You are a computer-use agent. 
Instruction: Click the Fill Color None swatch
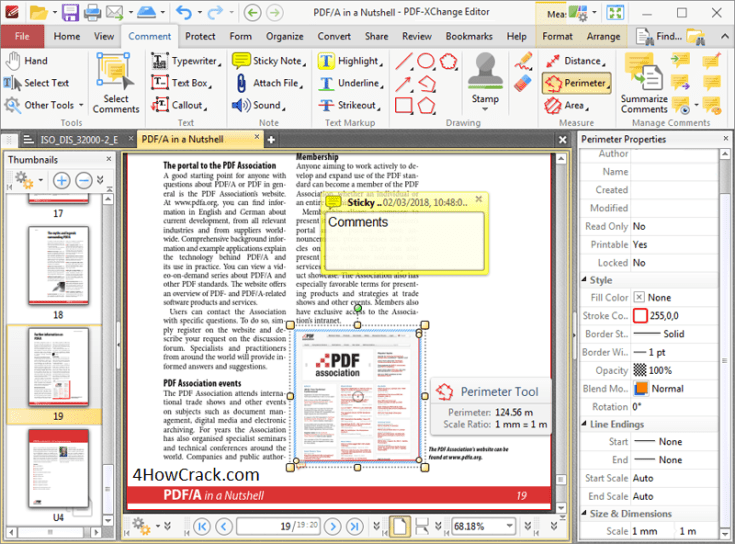click(639, 298)
